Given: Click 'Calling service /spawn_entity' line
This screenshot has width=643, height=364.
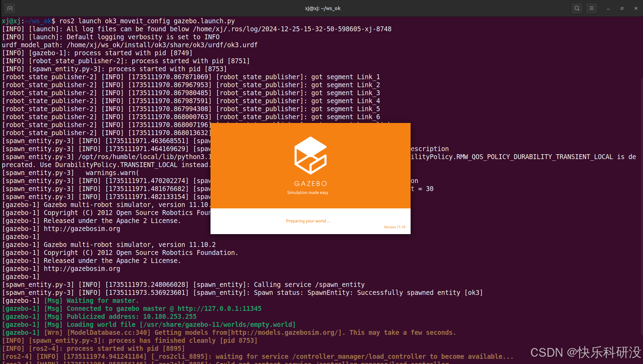Looking at the screenshot, I should tap(183, 285).
